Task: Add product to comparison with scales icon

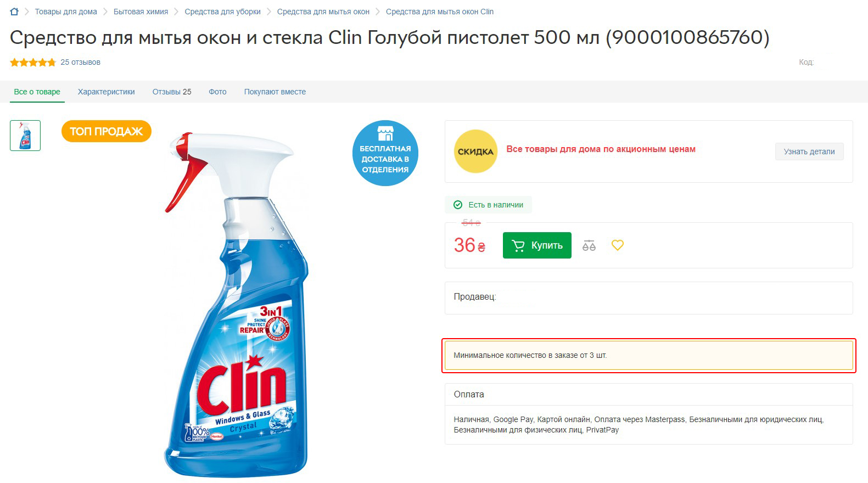Action: coord(589,245)
